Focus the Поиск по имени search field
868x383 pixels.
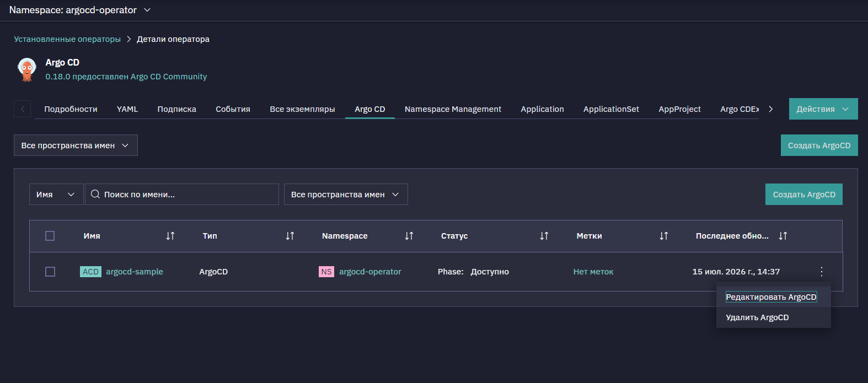click(x=182, y=195)
